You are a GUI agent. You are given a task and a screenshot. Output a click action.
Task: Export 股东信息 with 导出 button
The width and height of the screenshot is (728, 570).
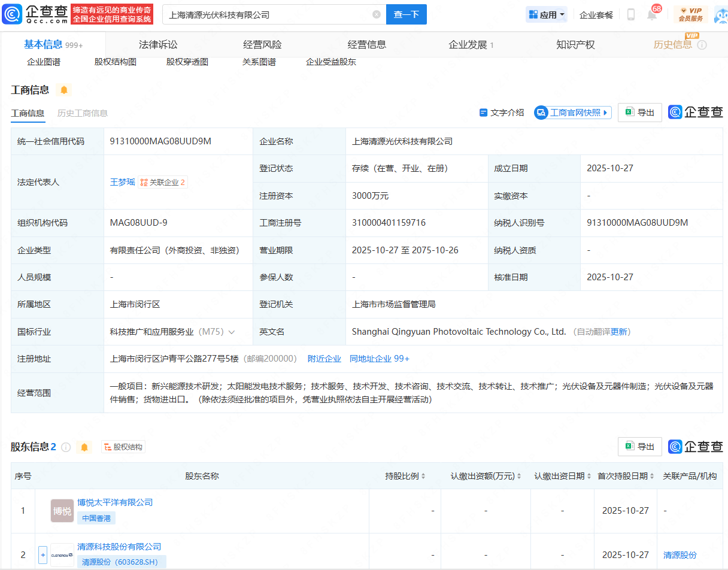coord(640,447)
